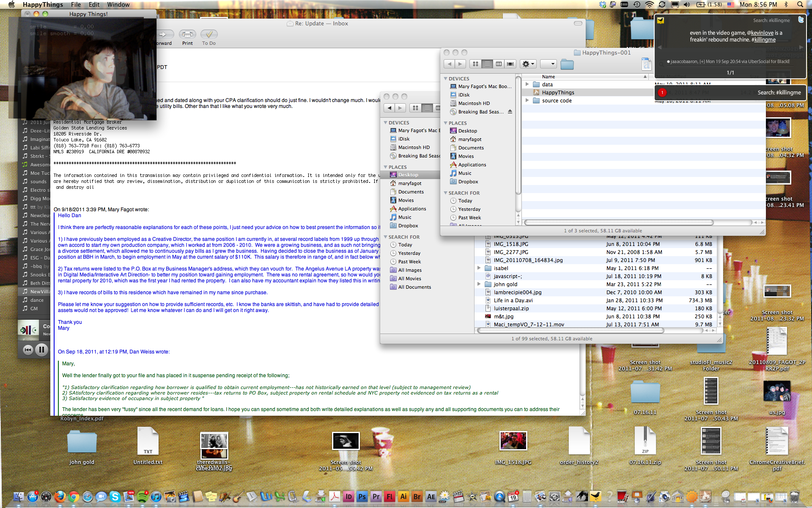
Task: Collapse DEVICES section in HappyThings-001 sidebar
Action: pyautogui.click(x=445, y=79)
